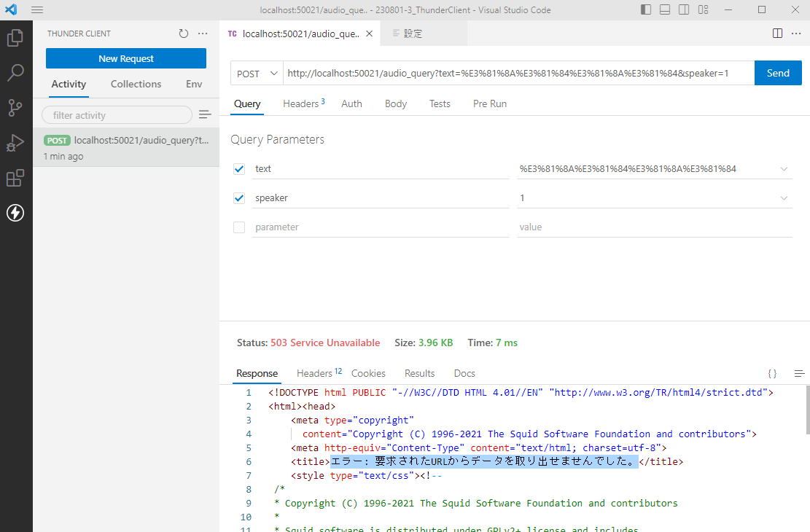Screen dimensions: 810x532
Task: Uncheck the text query parameter
Action: (x=239, y=169)
